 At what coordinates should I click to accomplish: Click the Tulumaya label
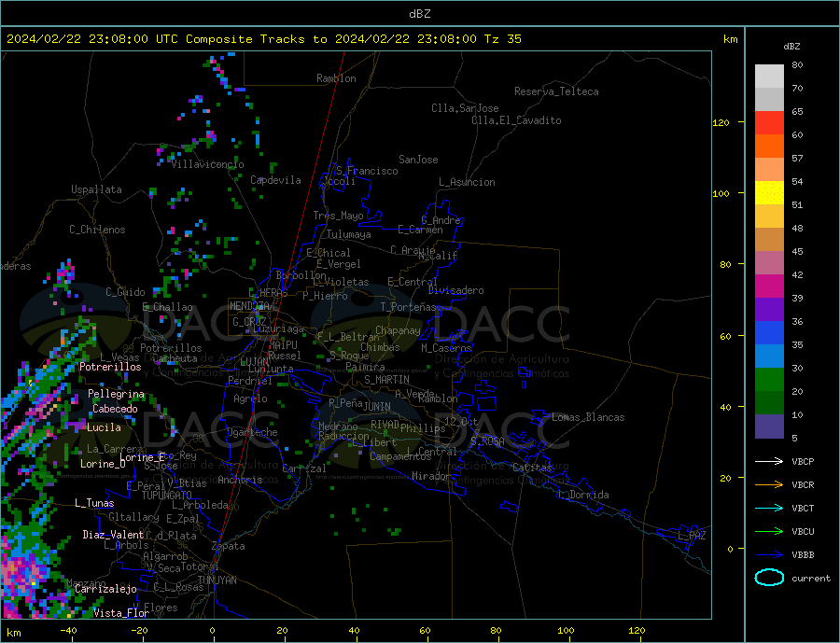349,234
